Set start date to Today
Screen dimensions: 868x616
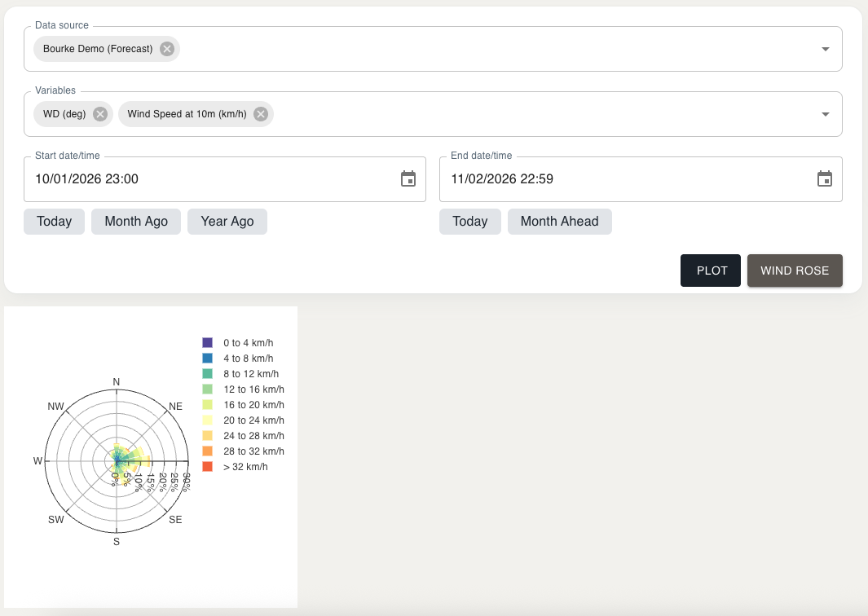point(54,222)
